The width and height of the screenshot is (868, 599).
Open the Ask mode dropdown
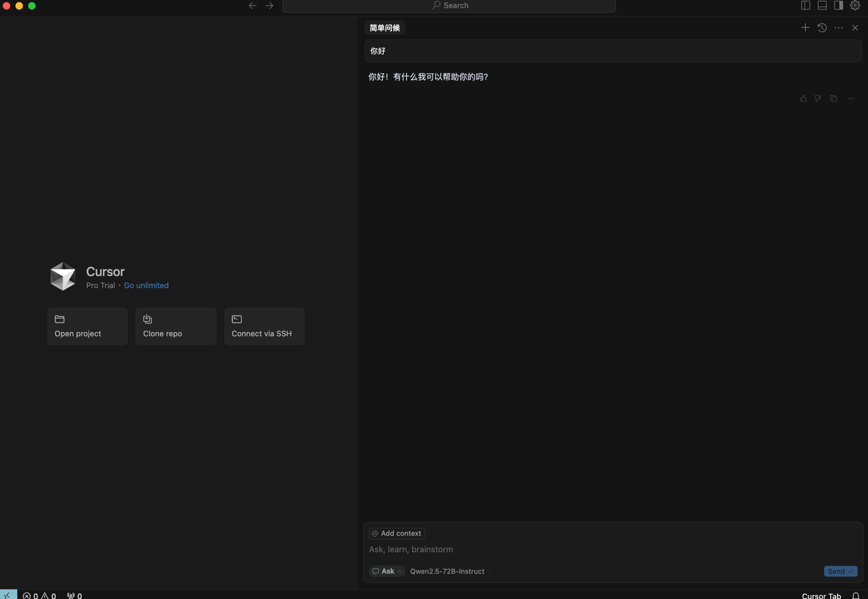387,571
